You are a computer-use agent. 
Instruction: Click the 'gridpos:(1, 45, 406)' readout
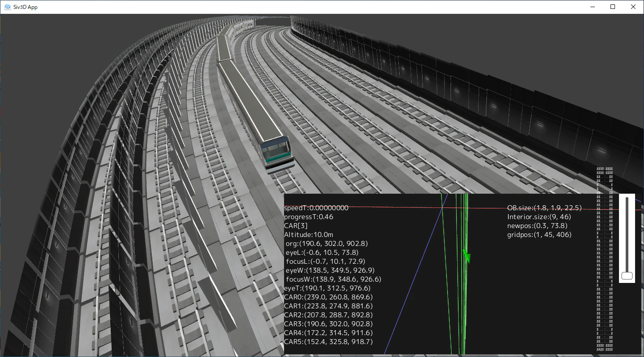pos(539,235)
